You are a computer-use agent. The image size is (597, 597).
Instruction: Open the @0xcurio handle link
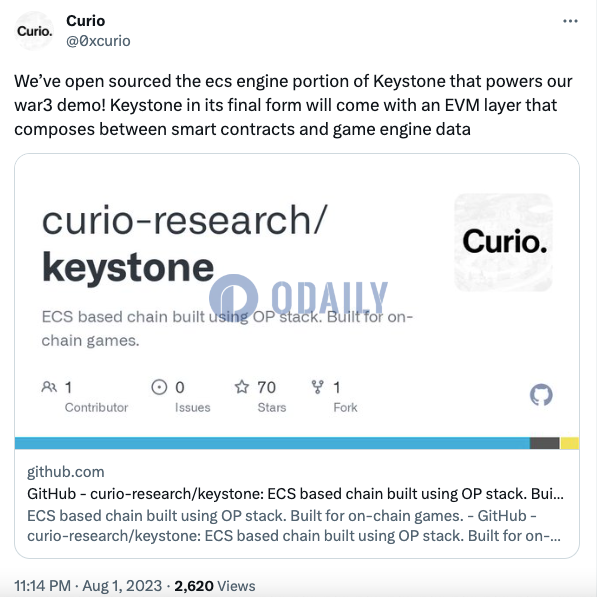pos(98,41)
